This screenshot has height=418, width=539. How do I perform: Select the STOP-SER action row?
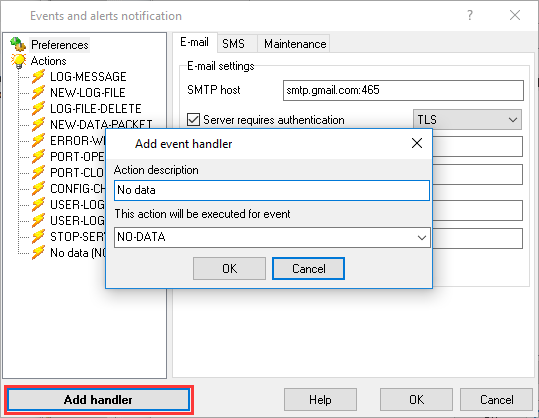point(77,236)
